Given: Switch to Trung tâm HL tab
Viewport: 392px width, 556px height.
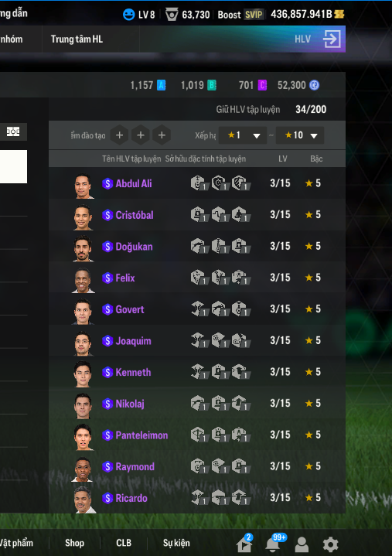Looking at the screenshot, I should coord(77,39).
